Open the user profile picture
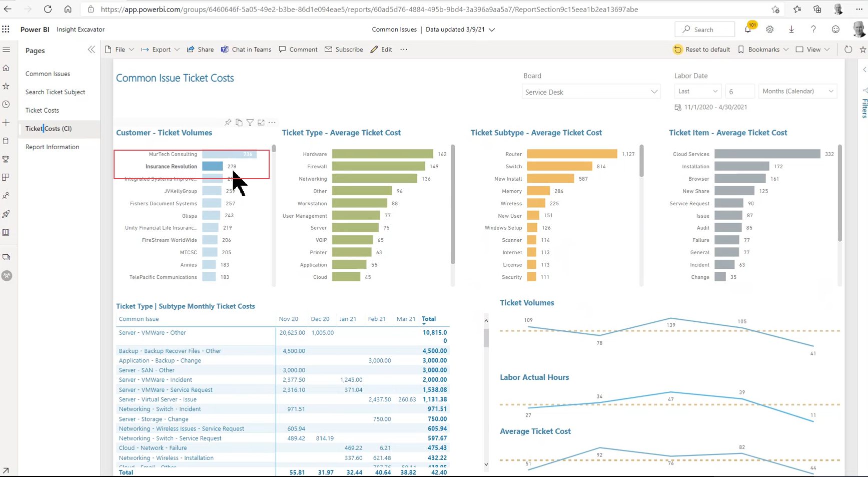The image size is (868, 477). (858, 30)
